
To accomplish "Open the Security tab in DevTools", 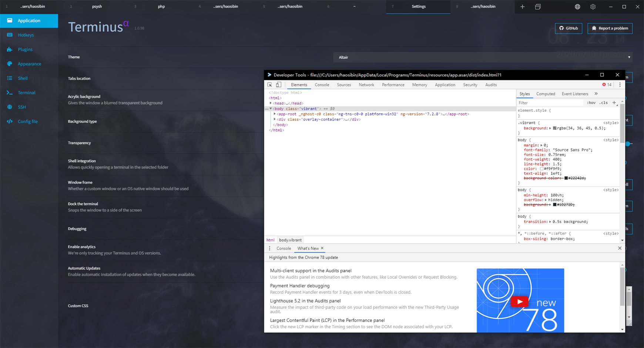I will pyautogui.click(x=470, y=85).
